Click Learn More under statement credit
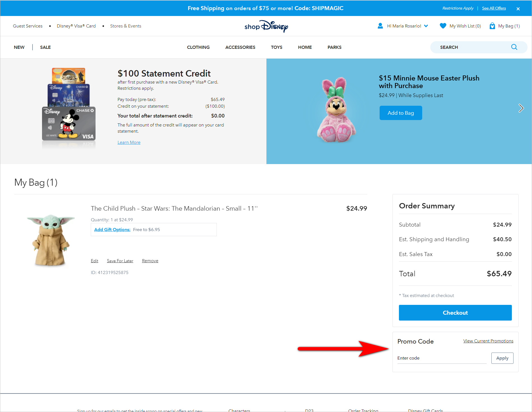Viewport: 532px width, 412px height. coord(129,142)
